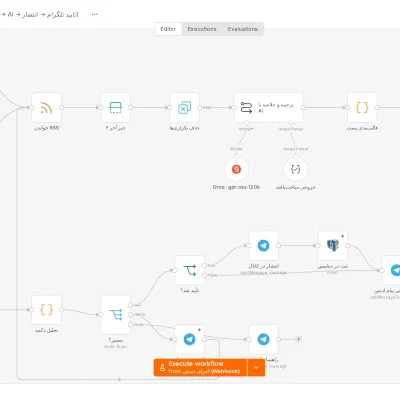Select the Editor tab
Screen dimensions: 400x400
click(x=168, y=29)
